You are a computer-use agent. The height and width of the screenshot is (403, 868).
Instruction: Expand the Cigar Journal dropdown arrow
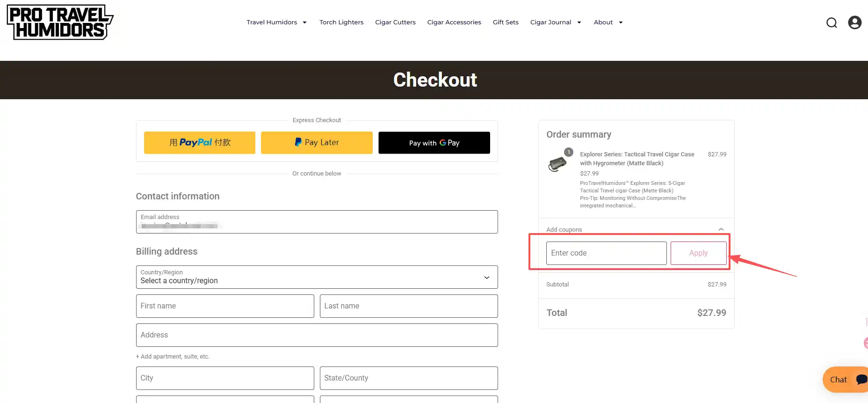point(579,22)
